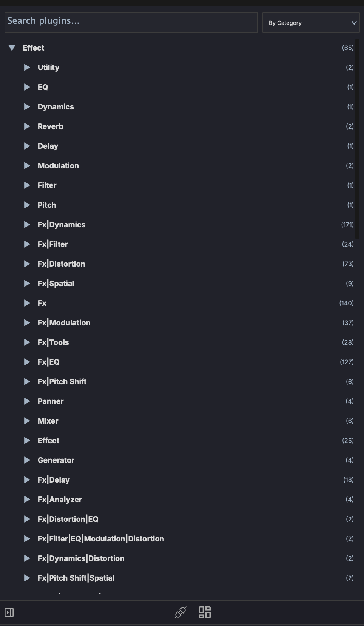Collapse the top-level Effect category
This screenshot has height=626, width=364.
tap(12, 48)
